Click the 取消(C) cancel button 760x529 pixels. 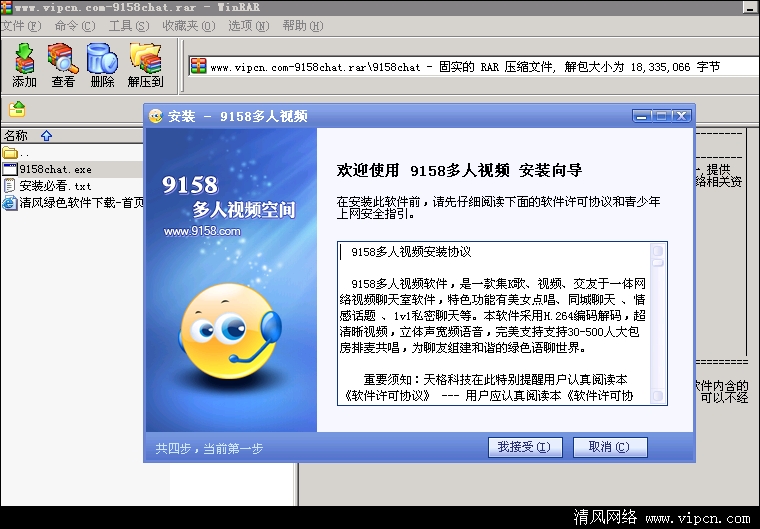610,447
